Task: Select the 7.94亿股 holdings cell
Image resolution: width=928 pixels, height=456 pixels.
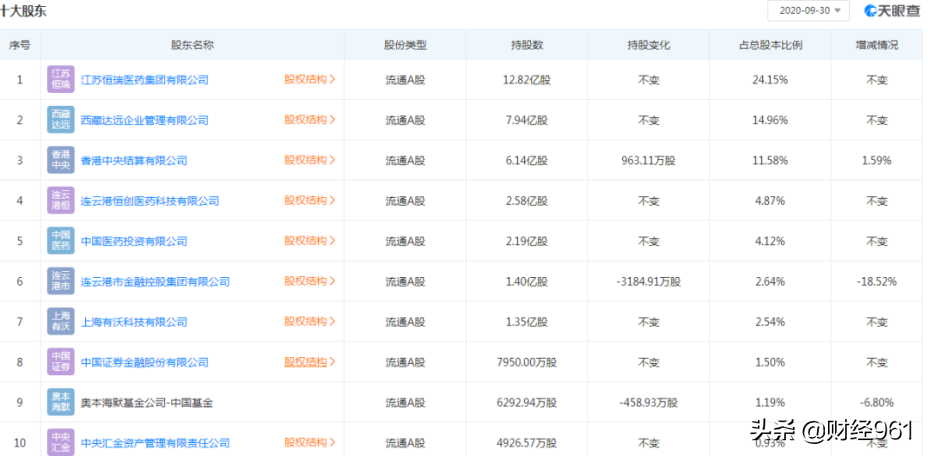Action: click(x=527, y=120)
